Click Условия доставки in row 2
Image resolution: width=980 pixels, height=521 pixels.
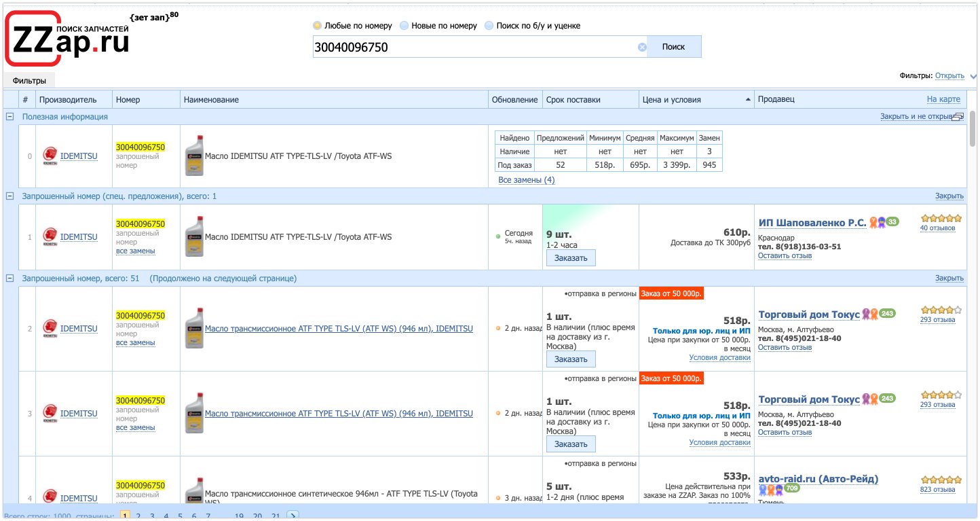coord(719,357)
